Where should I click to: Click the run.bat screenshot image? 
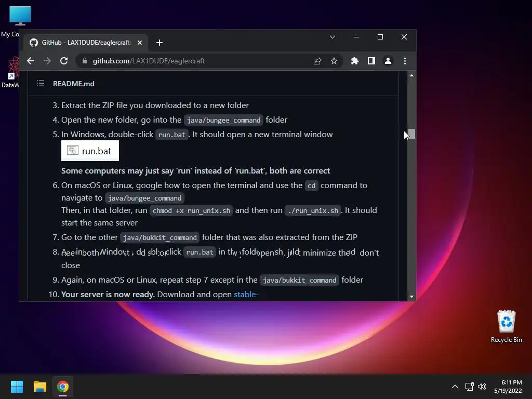tap(90, 151)
